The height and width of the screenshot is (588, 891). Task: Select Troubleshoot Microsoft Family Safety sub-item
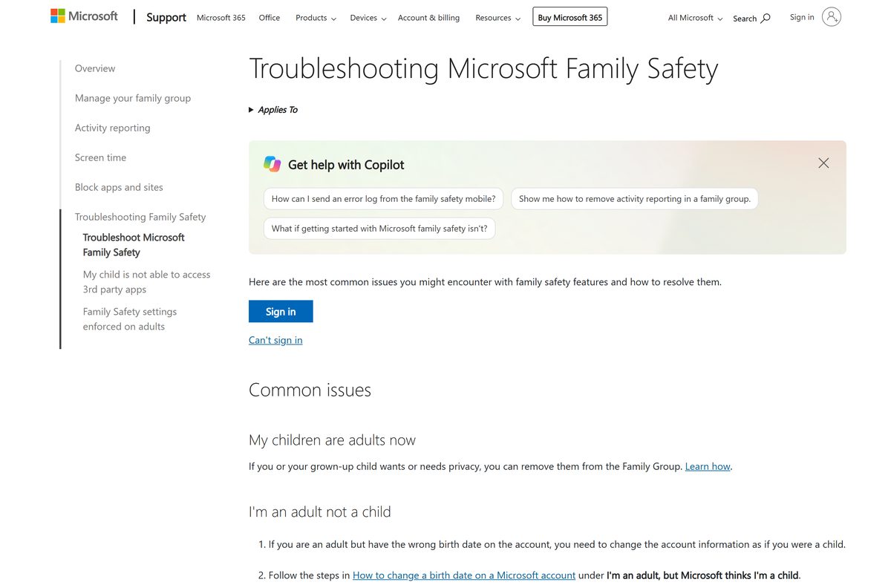coord(134,245)
